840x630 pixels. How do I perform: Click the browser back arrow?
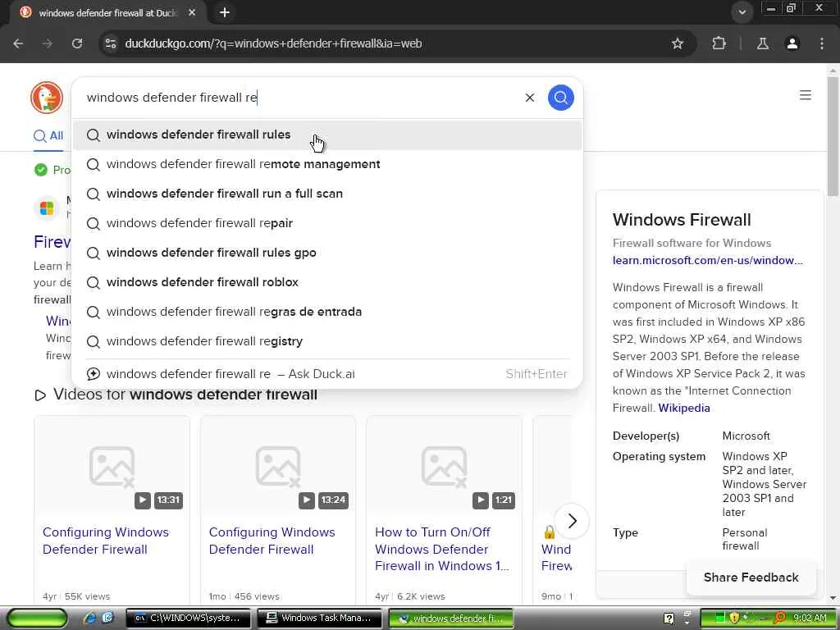tap(18, 43)
